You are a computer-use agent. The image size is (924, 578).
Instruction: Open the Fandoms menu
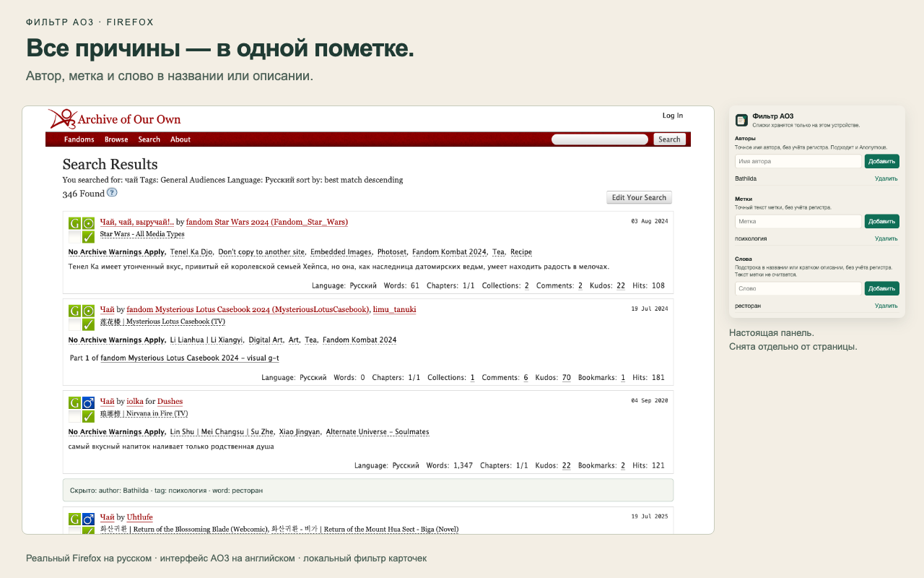(79, 139)
